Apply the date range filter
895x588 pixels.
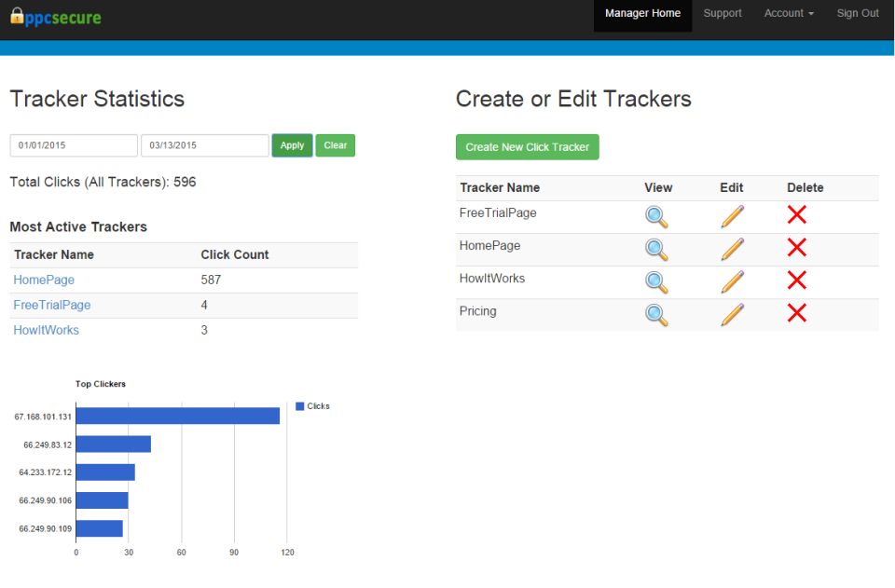click(292, 145)
